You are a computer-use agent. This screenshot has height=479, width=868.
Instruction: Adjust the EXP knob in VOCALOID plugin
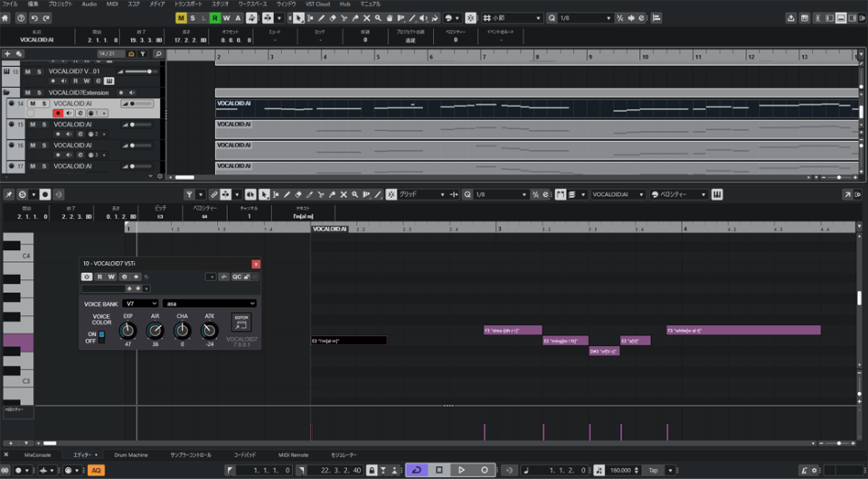[127, 331]
